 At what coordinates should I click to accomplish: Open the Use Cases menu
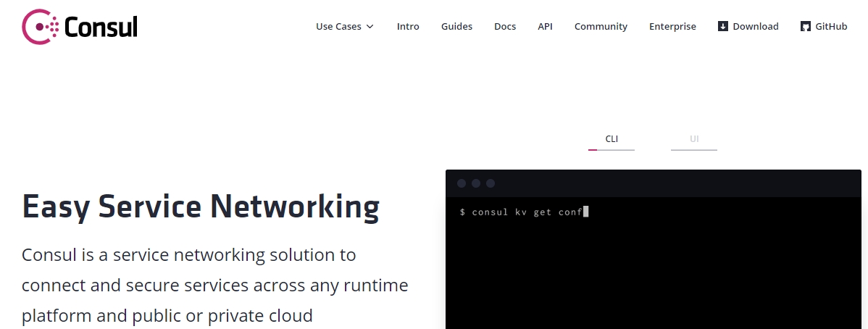click(345, 26)
